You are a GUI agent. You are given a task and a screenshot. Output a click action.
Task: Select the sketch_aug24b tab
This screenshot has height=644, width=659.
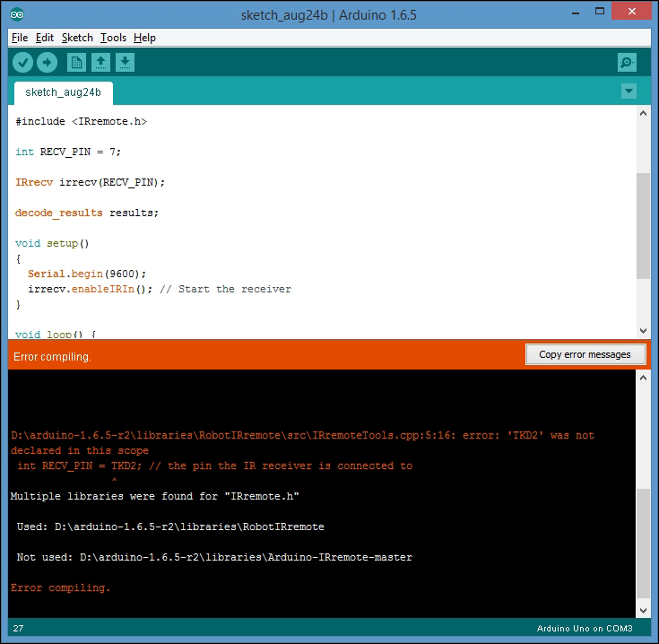coord(63,92)
